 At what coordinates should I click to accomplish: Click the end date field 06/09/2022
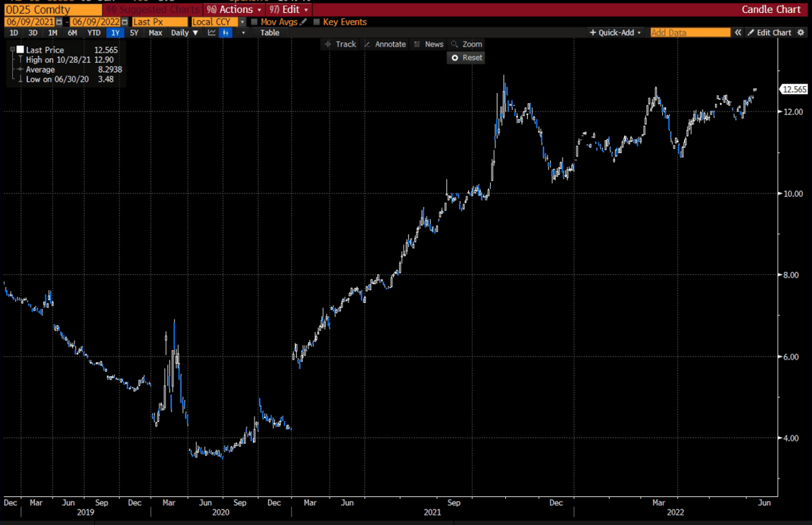pos(96,22)
